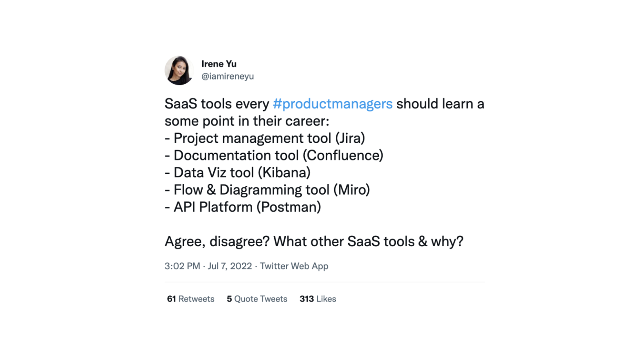This screenshot has width=644, height=360.
Task: Click the 'should learn a' text
Action: [440, 104]
